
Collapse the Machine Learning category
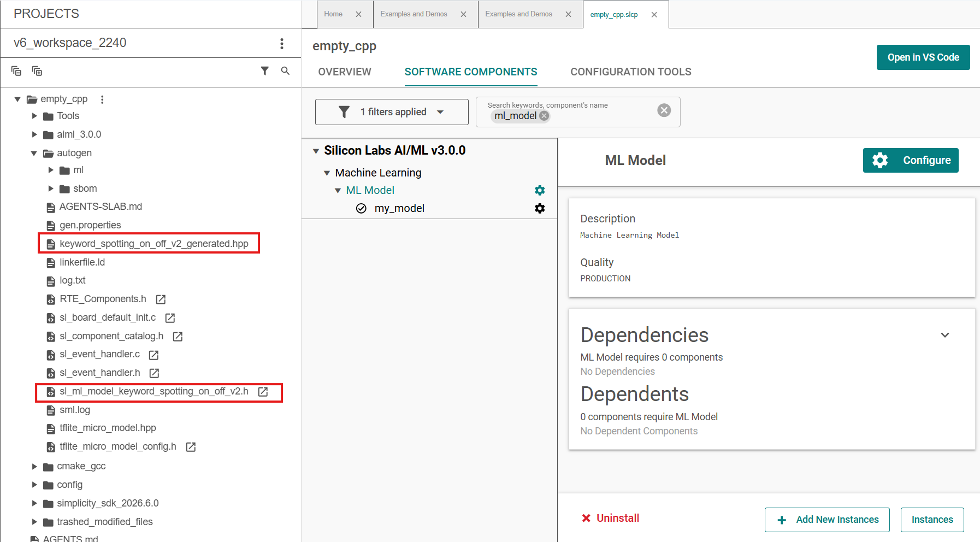[327, 173]
